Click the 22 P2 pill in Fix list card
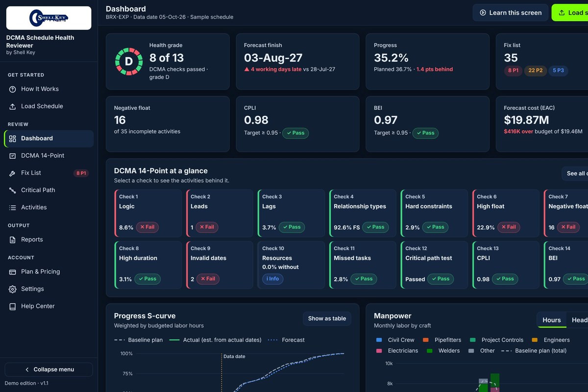Viewport: 588px width, 392px height. point(535,71)
